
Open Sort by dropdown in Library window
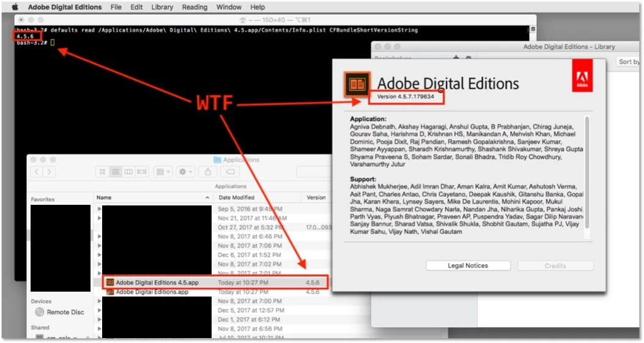pyautogui.click(x=627, y=62)
